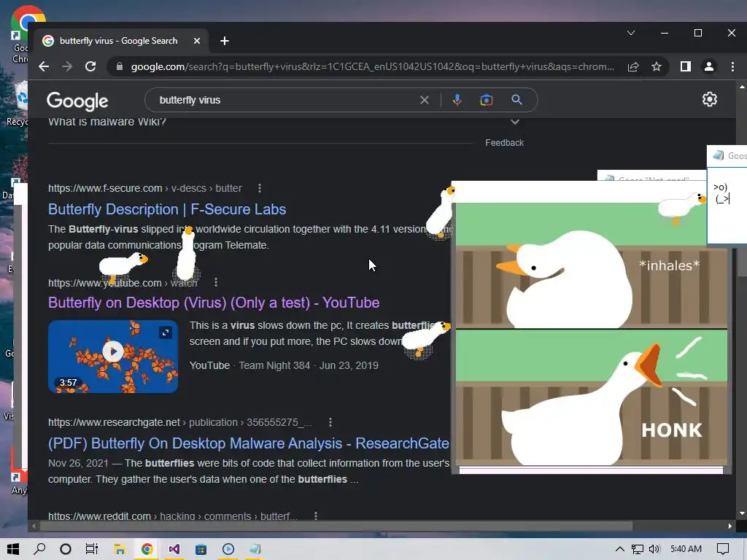The width and height of the screenshot is (747, 560).
Task: Open a new tab with plus button
Action: [x=225, y=41]
